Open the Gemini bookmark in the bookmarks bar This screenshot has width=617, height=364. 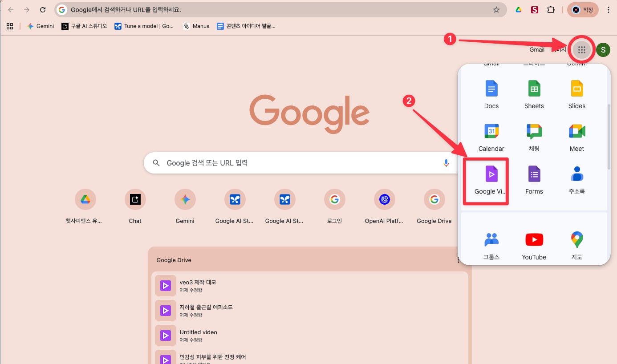coord(41,26)
